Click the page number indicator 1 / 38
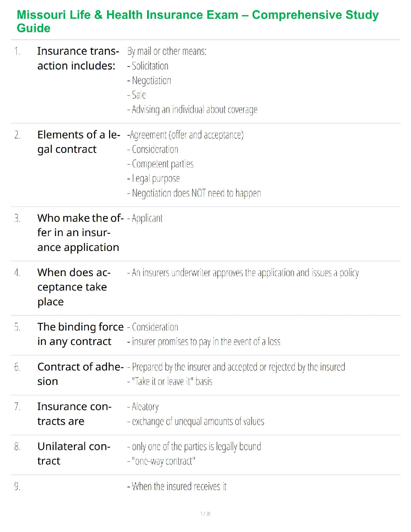The image size is (411, 532). click(x=205, y=514)
